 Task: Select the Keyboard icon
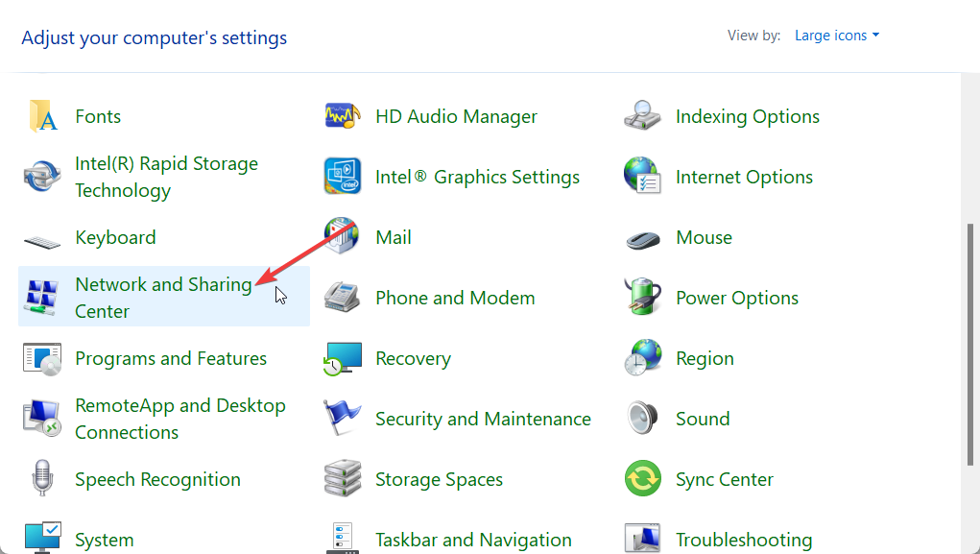click(43, 238)
